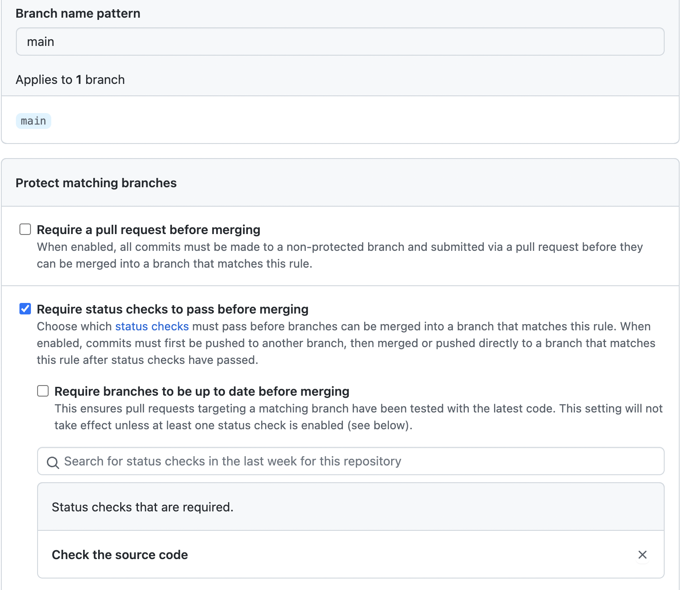Click into the status checks search box
This screenshot has height=590, width=700.
[x=354, y=461]
